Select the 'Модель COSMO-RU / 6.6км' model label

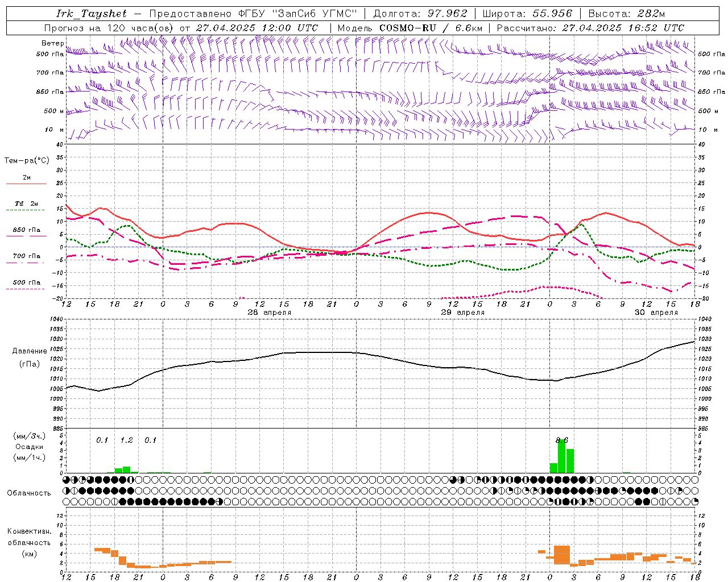(410, 28)
